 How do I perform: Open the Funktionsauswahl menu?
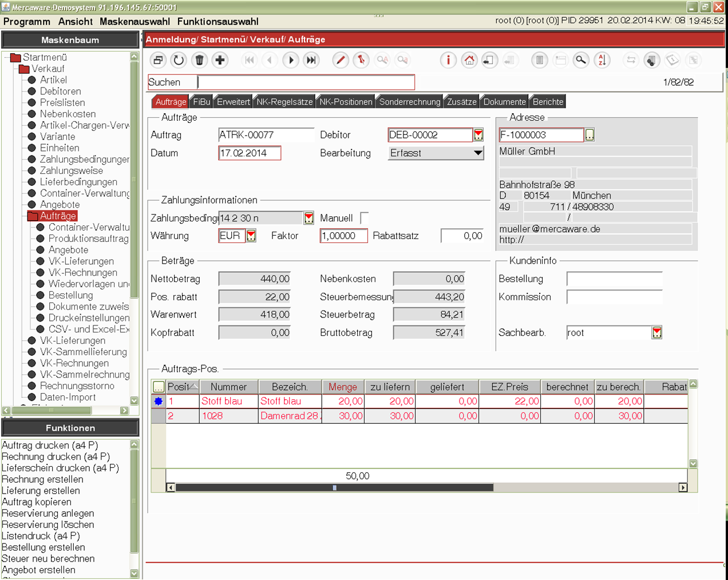pos(217,21)
